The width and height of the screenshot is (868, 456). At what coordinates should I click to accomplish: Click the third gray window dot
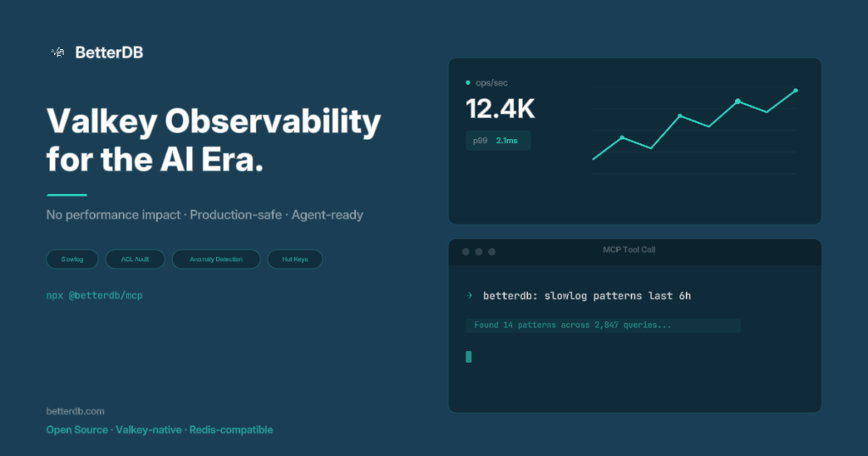[492, 252]
